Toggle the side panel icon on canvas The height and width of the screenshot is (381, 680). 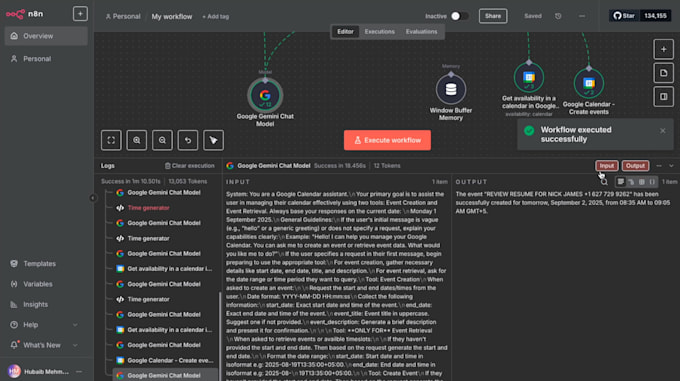(664, 96)
